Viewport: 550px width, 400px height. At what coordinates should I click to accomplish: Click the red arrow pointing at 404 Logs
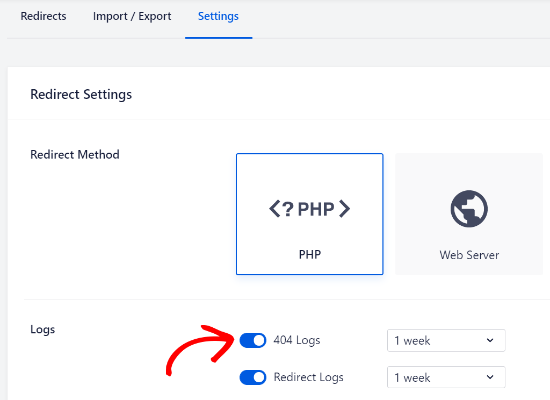200,350
